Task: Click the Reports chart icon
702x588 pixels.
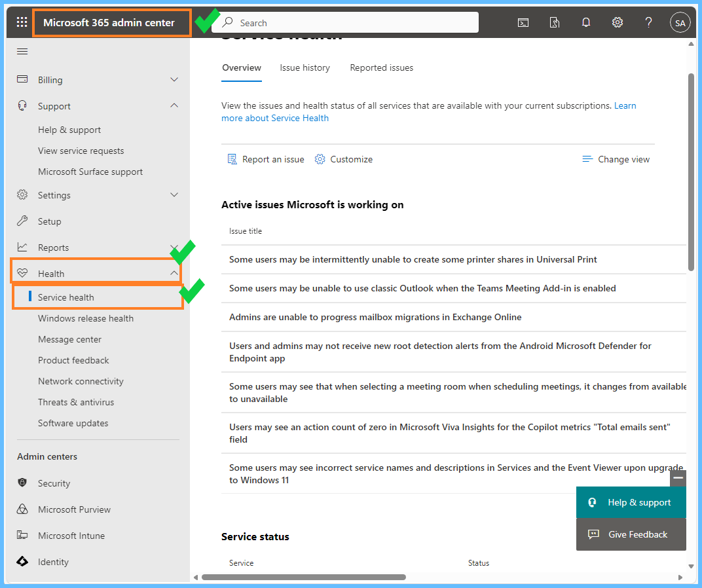Action: point(22,247)
